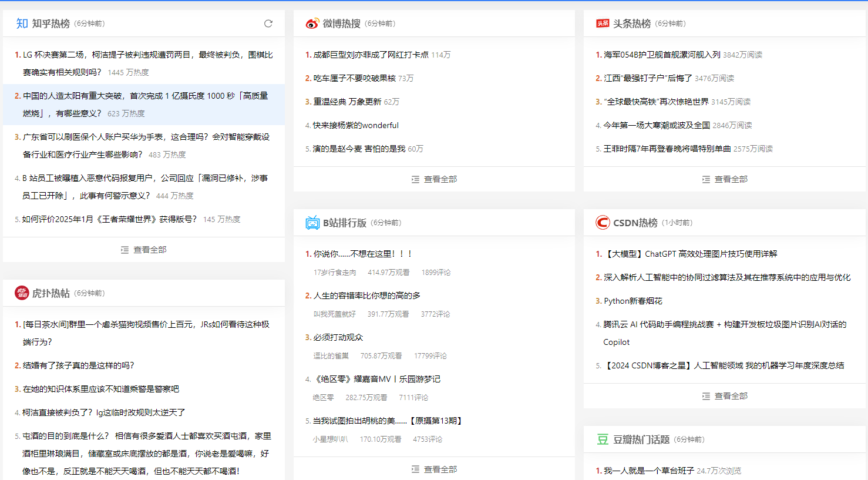Click uploader name 小星想叭叭
Screen dimensions: 868x480
pyautogui.click(x=330, y=439)
